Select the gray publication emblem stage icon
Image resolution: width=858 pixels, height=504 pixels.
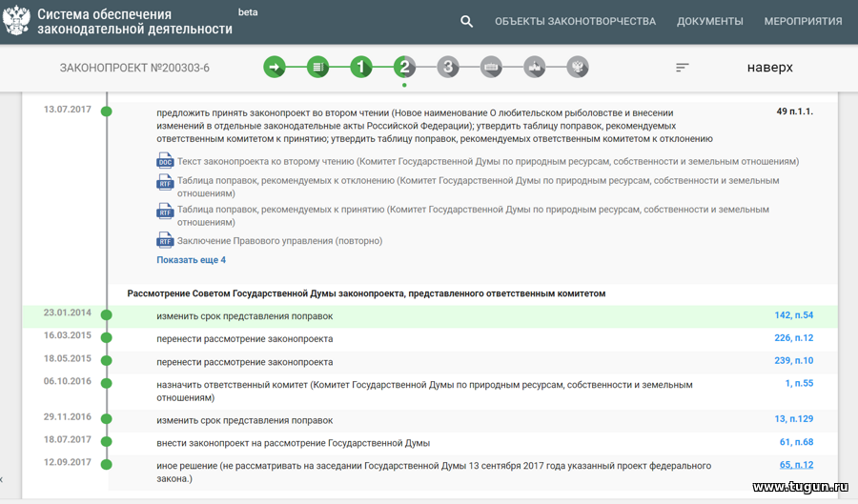click(578, 68)
